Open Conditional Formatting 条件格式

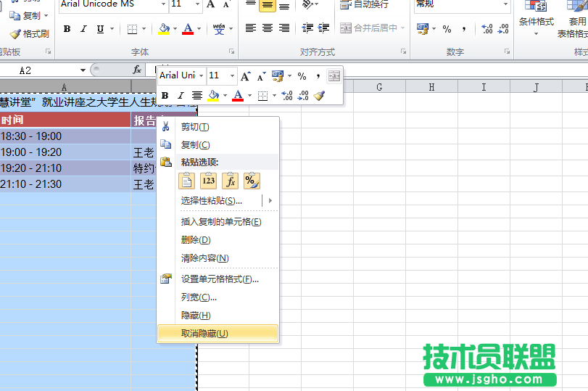click(536, 18)
